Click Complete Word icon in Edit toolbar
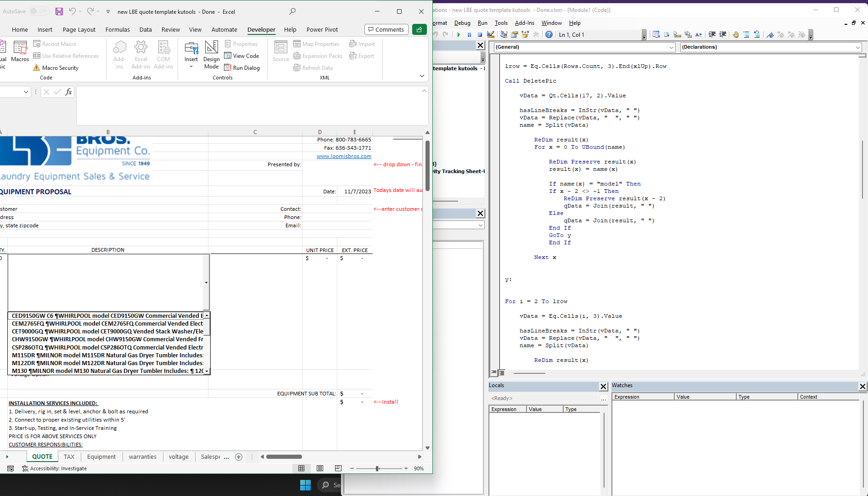The image size is (868, 496). pyautogui.click(x=698, y=34)
